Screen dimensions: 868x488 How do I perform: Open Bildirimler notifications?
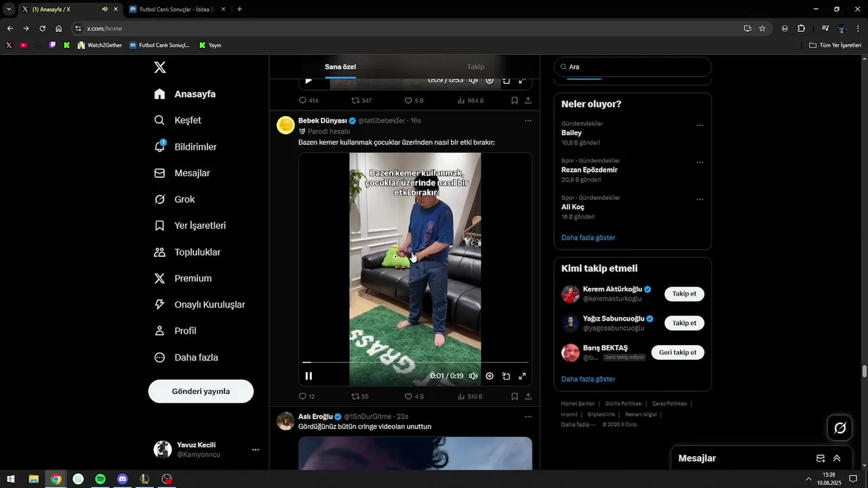[x=185, y=146]
